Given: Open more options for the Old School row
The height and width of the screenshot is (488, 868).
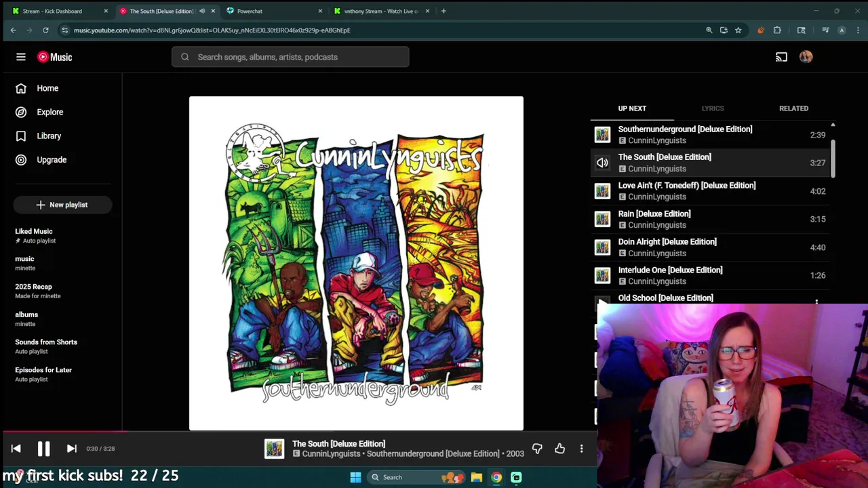Looking at the screenshot, I should point(816,302).
